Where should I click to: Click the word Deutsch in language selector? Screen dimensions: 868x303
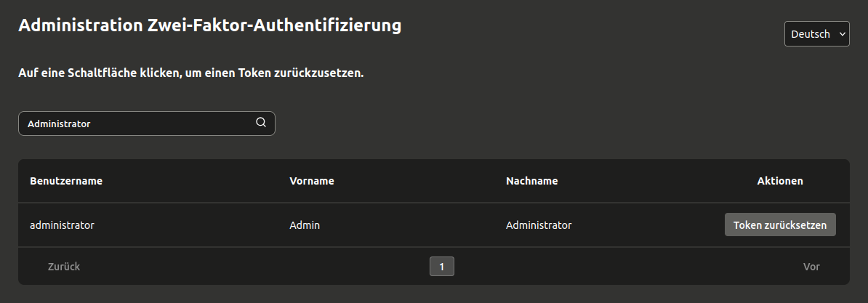(x=810, y=34)
